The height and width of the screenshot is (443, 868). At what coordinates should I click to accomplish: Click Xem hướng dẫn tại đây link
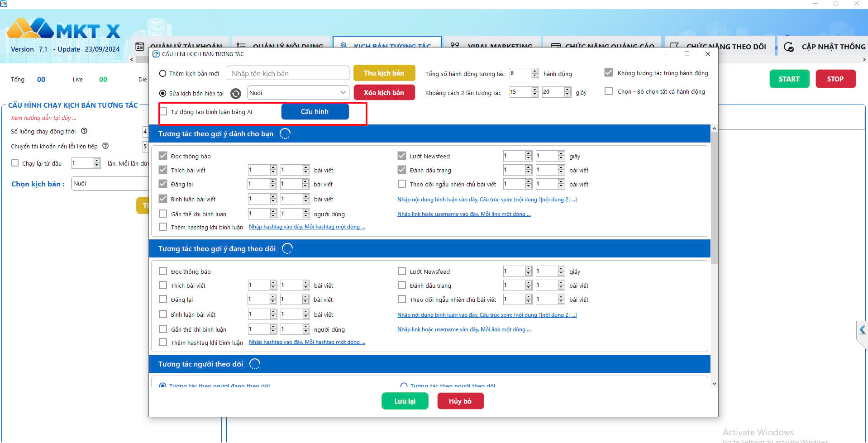43,118
